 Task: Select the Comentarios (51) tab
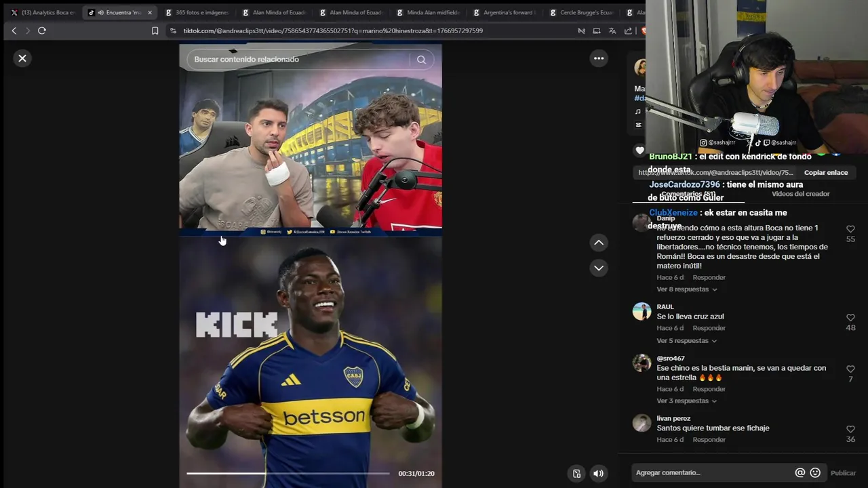click(688, 195)
